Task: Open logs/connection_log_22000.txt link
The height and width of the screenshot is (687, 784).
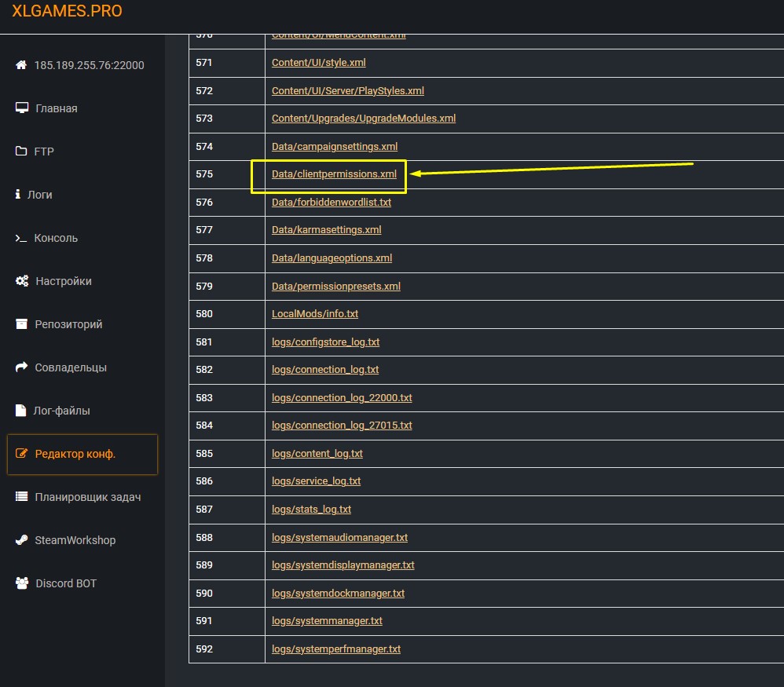Action: (x=342, y=397)
